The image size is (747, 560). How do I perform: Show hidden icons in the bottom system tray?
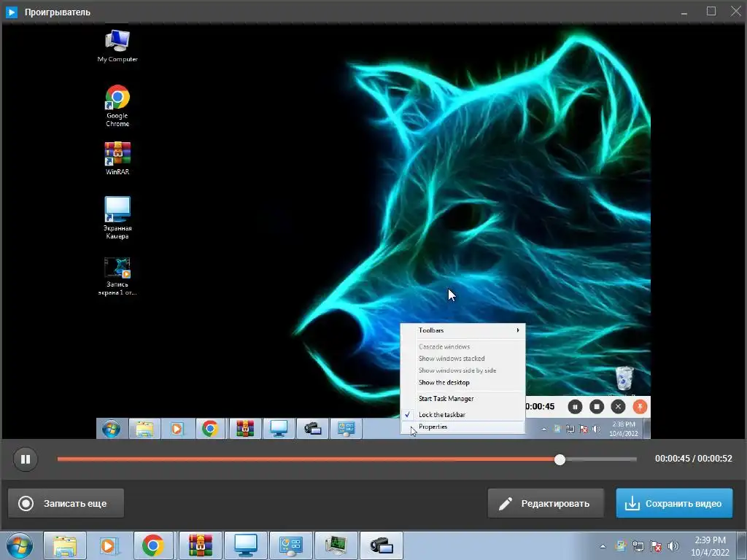[603, 546]
